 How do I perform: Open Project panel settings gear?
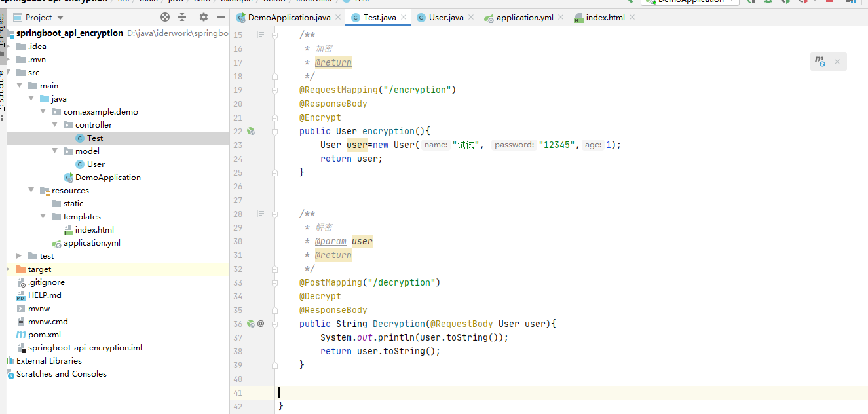(x=204, y=18)
